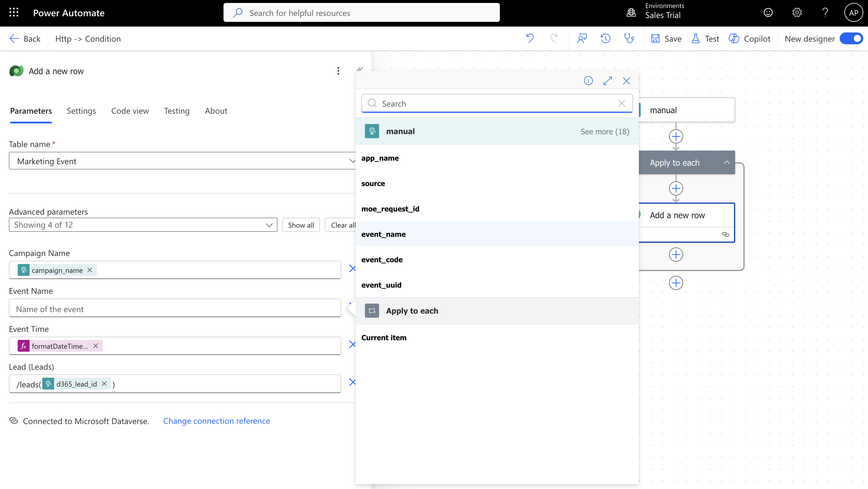
Task: Add a step below the Apply to each loop
Action: click(676, 283)
